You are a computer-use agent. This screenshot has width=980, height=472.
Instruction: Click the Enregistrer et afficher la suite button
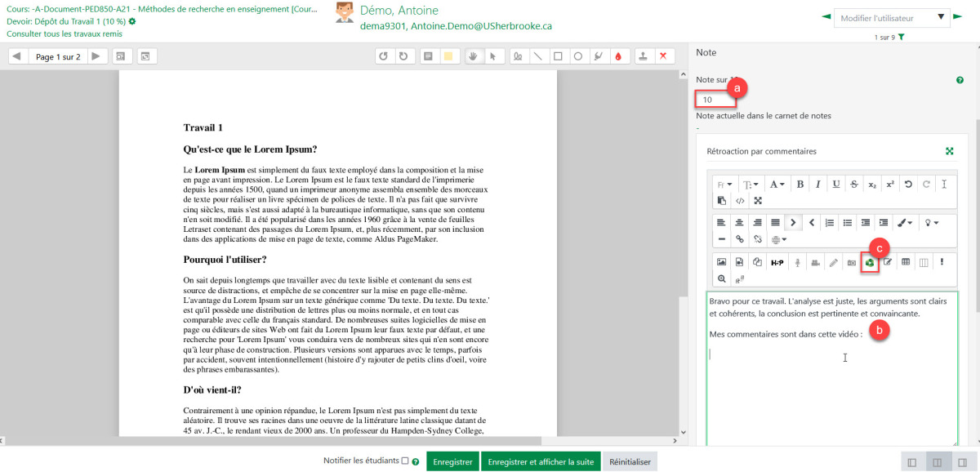(x=541, y=461)
